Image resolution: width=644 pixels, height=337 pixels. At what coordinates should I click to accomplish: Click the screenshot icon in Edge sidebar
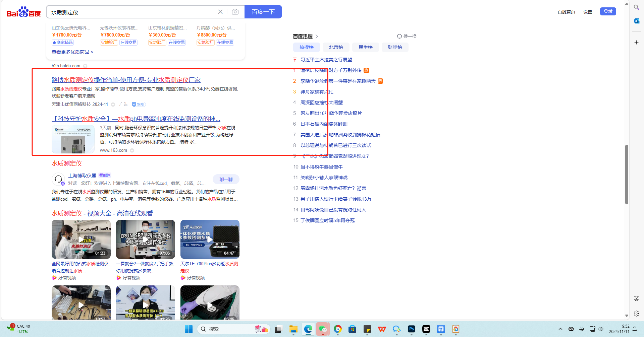[636, 298]
